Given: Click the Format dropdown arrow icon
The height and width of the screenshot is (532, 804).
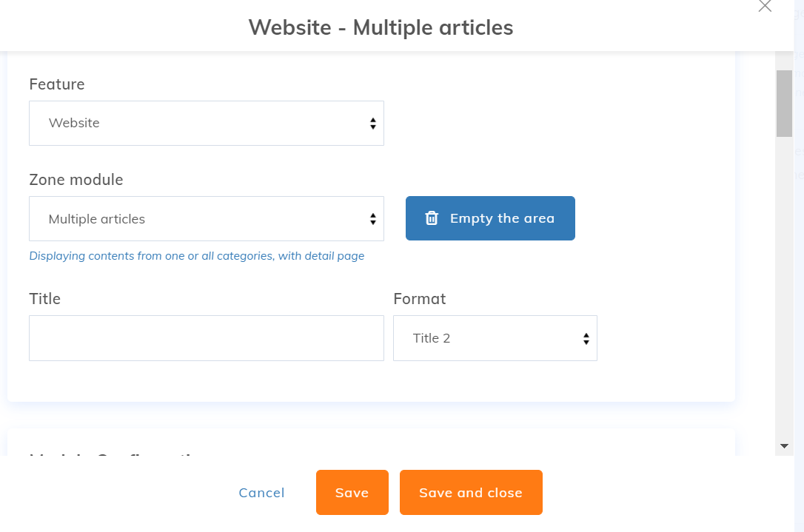Looking at the screenshot, I should 586,339.
